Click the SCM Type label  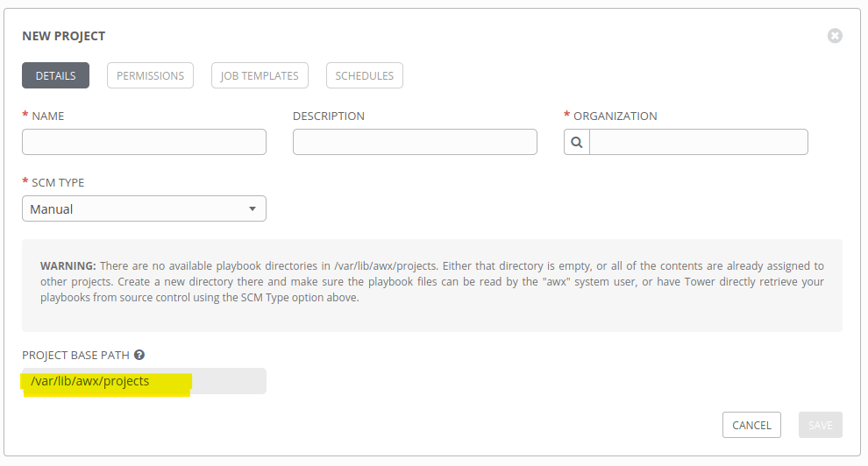pos(58,182)
